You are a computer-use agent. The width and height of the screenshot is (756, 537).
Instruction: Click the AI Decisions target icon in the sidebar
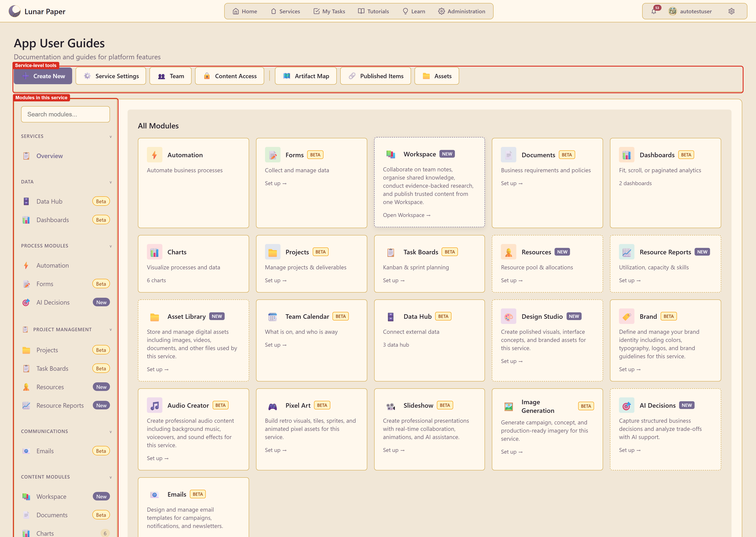[26, 302]
